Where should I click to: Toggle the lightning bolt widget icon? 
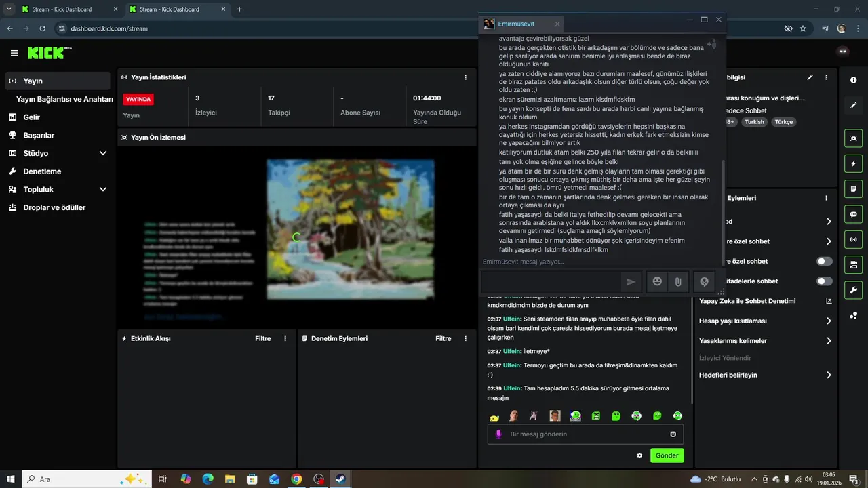click(853, 163)
